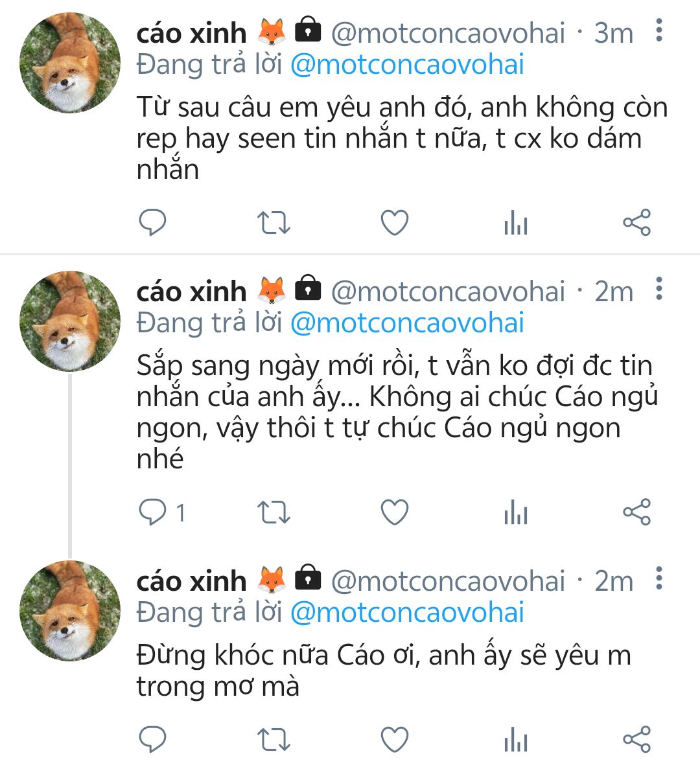The width and height of the screenshot is (700, 767).
Task: Expand more menu on the middle tweet
Action: pos(659,289)
